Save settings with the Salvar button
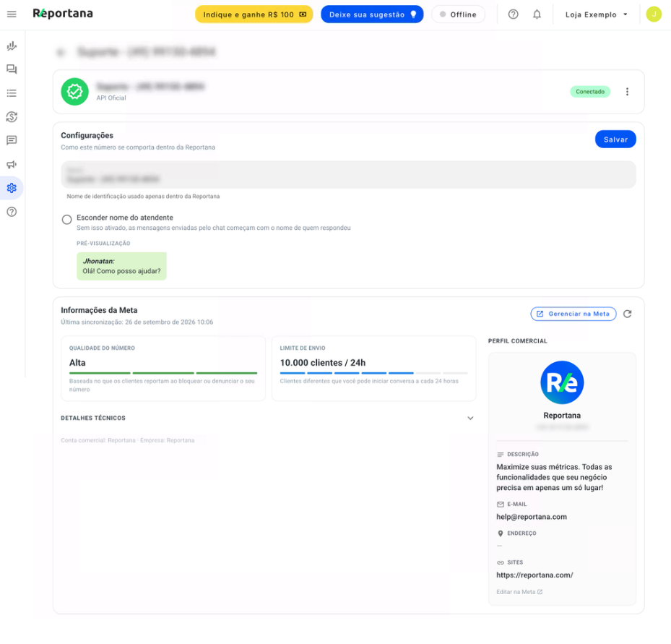Viewport: 671px width, 644px height. click(615, 139)
